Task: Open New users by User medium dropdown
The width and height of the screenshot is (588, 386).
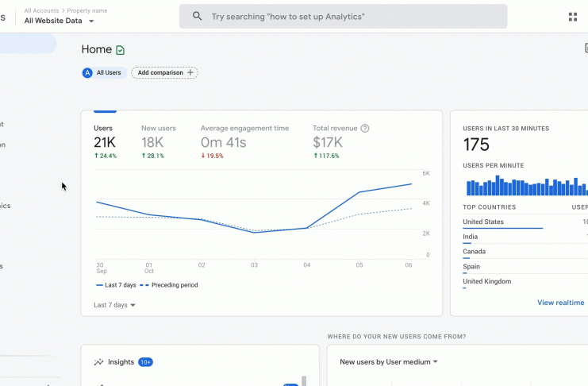Action: coord(389,362)
